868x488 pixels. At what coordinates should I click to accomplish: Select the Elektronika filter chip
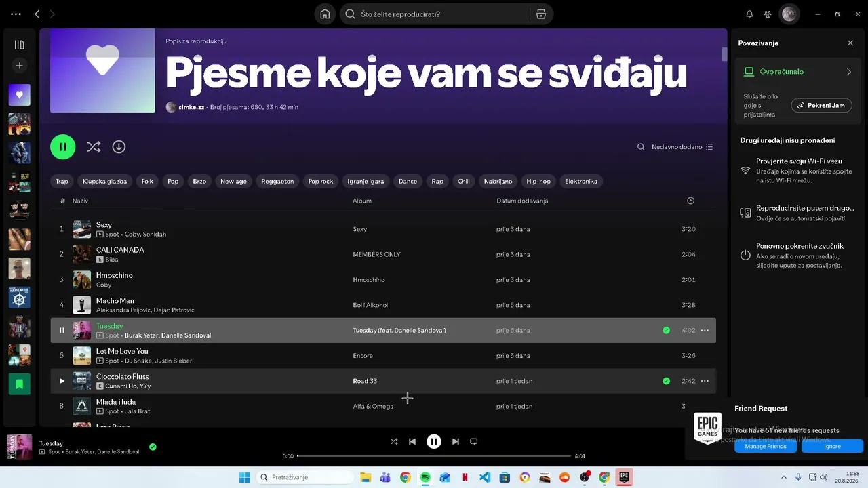tap(581, 182)
